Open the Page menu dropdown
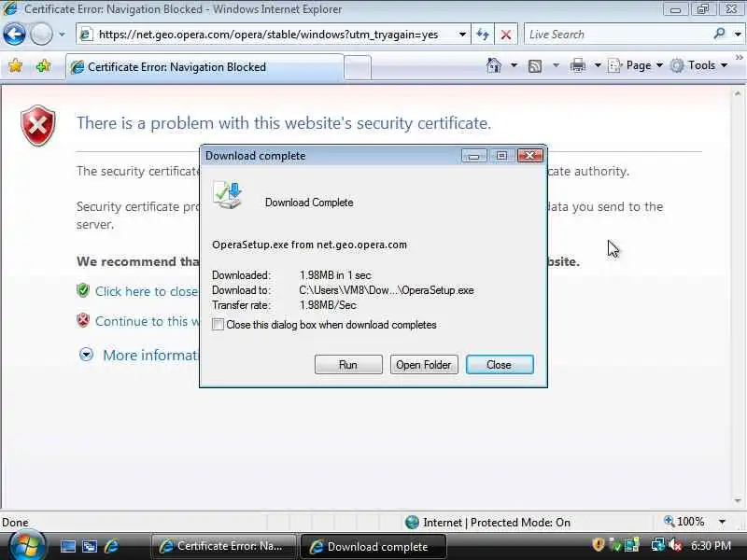 click(x=636, y=65)
